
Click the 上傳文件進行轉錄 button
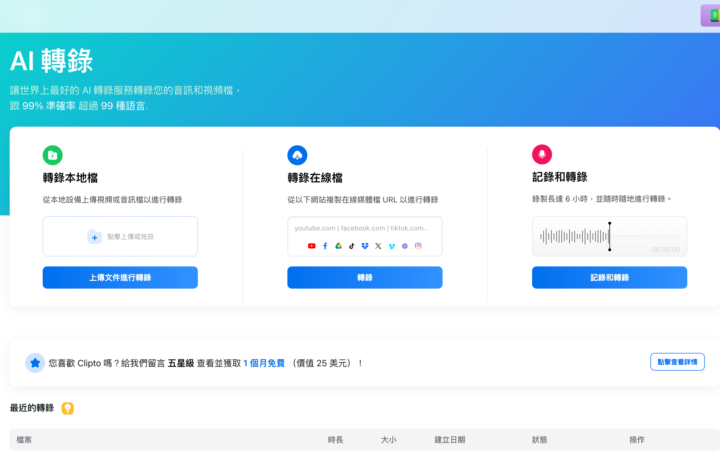pyautogui.click(x=120, y=277)
